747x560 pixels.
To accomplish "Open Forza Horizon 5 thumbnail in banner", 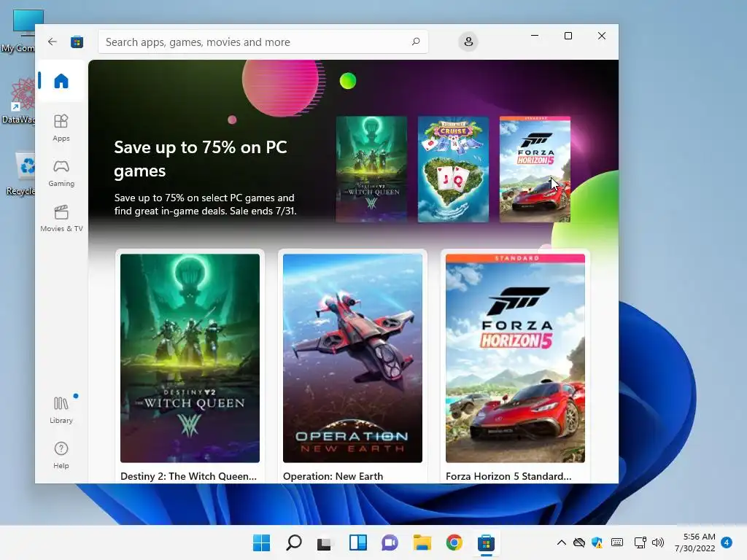I will 535,169.
